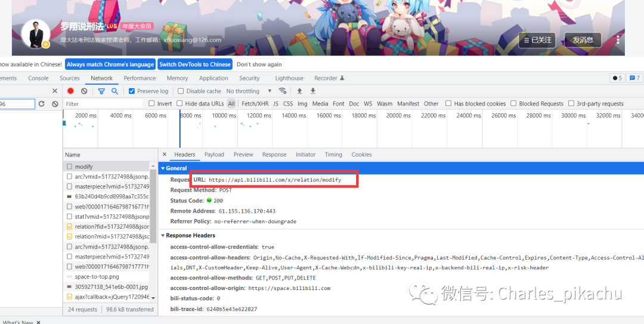This screenshot has width=644, height=324.
Task: Open the Application tab
Action: click(213, 78)
